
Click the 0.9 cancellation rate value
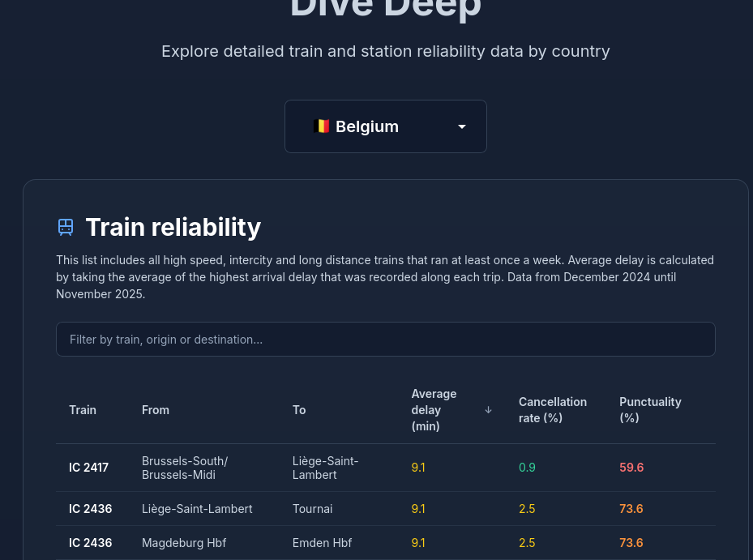coord(527,468)
